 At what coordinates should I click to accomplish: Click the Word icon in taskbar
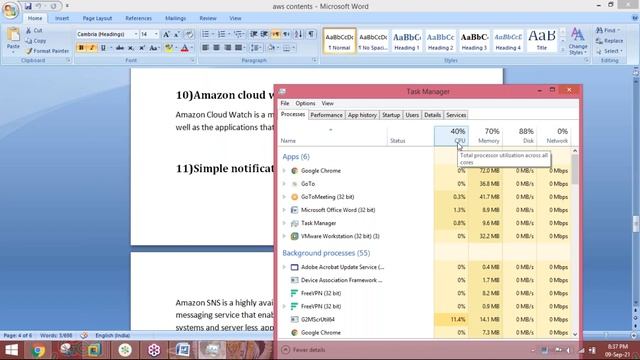coord(182,350)
